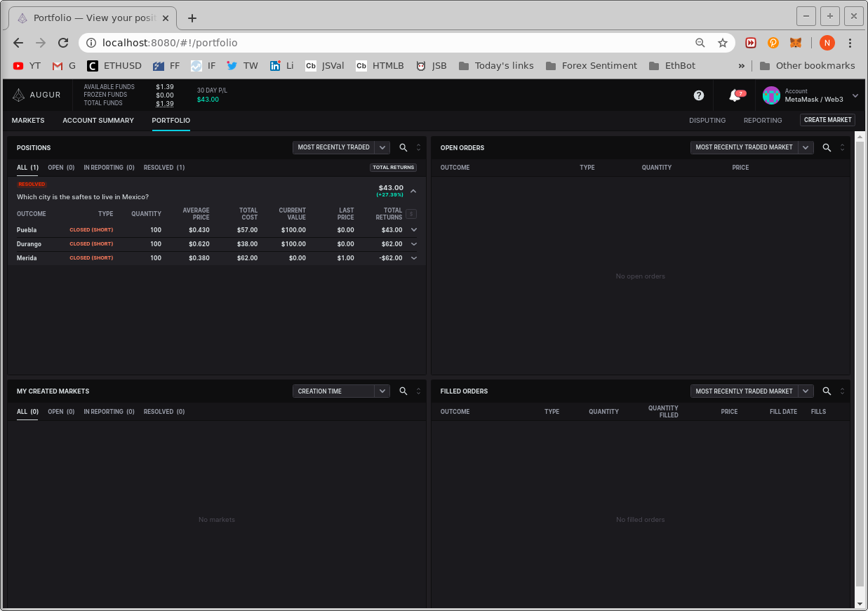This screenshot has height=611, width=868.
Task: Click the Create Market button
Action: [x=827, y=120]
